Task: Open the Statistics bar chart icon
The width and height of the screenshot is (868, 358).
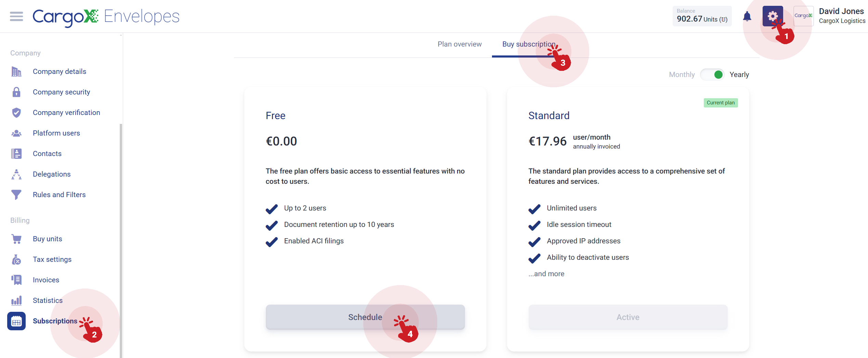Action: point(16,301)
